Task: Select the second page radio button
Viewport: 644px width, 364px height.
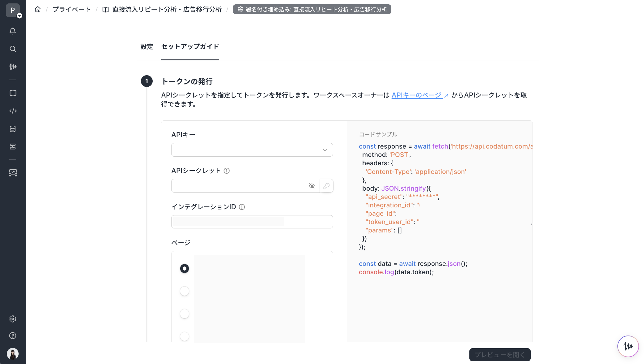Action: [x=185, y=291]
